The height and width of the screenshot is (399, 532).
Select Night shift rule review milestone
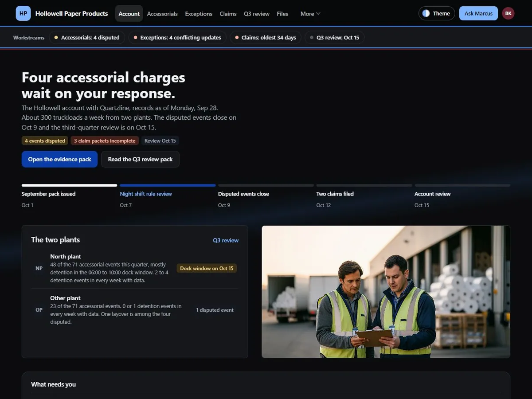click(x=168, y=196)
